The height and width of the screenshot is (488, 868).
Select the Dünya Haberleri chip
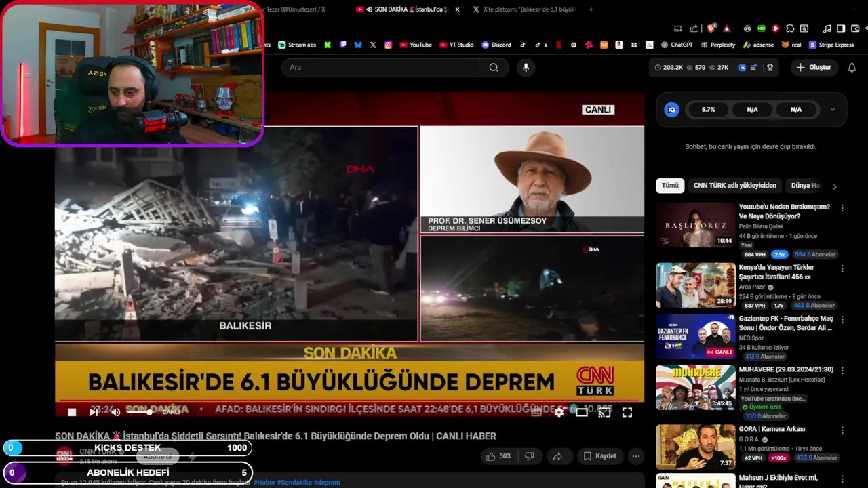pyautogui.click(x=806, y=185)
